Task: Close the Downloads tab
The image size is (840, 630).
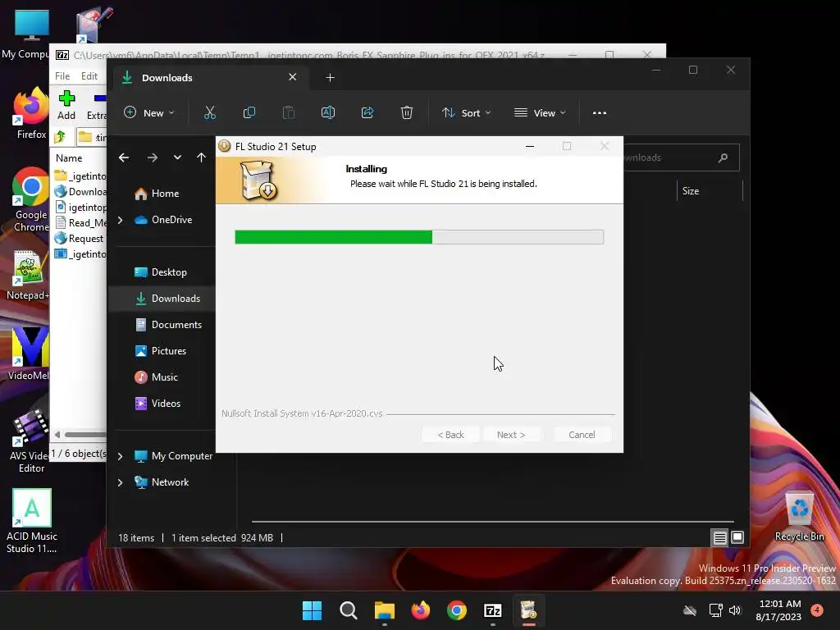Action: click(293, 77)
